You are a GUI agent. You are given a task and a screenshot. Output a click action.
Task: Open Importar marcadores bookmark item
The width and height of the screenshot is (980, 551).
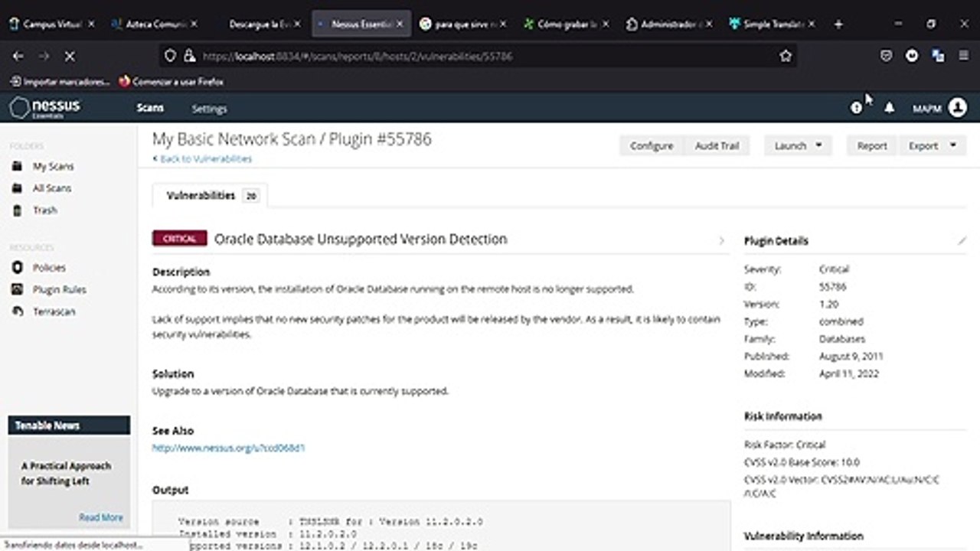pyautogui.click(x=60, y=81)
